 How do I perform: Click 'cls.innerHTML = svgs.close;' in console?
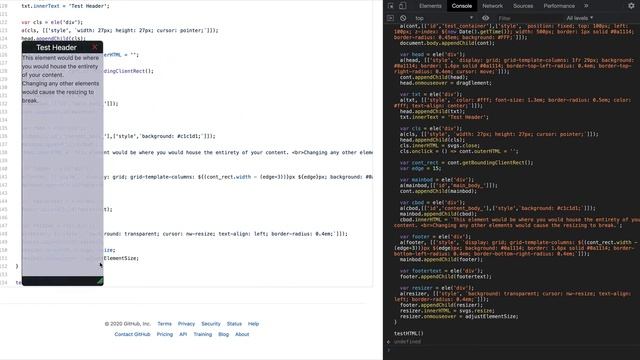pos(440,145)
